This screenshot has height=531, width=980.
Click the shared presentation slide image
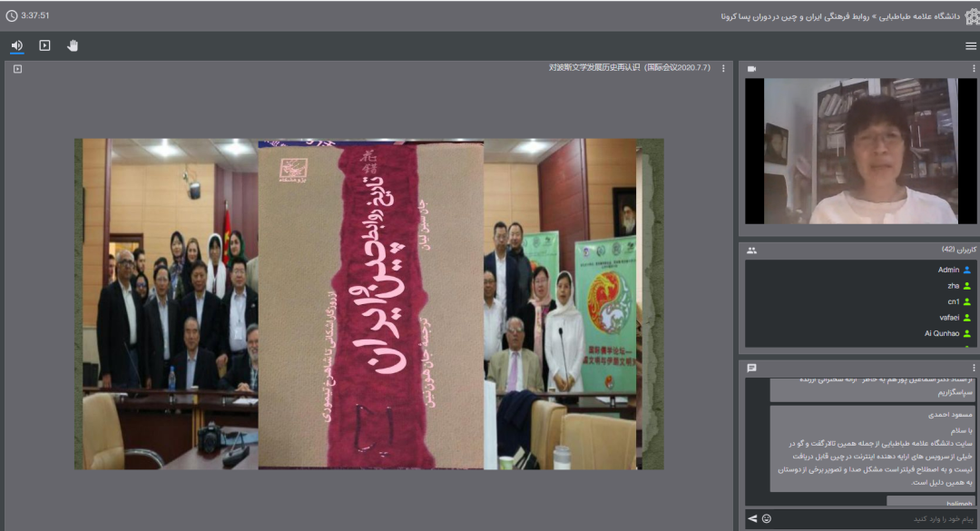[368, 304]
